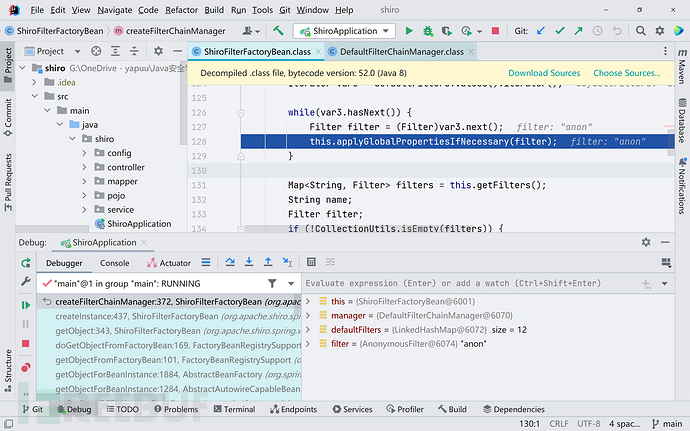Step over in debugger toolbar

(x=230, y=262)
